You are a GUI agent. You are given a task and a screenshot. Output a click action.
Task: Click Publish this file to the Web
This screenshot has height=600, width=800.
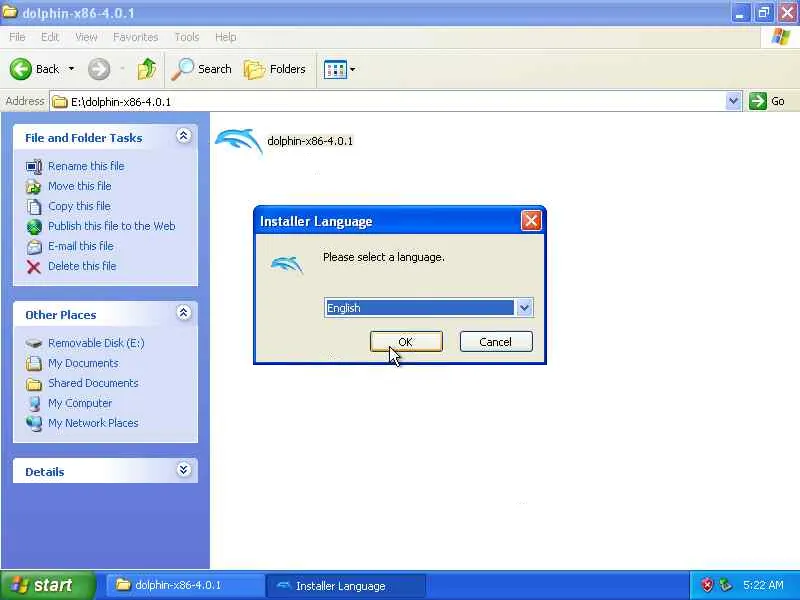(x=111, y=226)
